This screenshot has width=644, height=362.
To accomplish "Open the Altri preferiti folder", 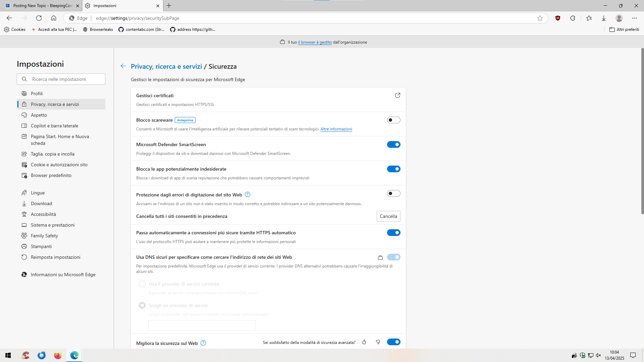I will pyautogui.click(x=624, y=29).
